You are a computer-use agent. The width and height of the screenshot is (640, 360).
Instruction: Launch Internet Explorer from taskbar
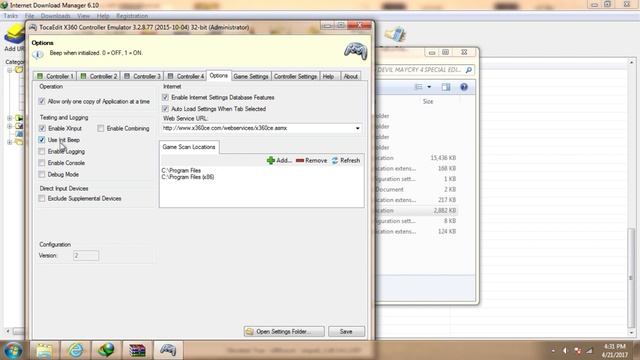coord(76,350)
